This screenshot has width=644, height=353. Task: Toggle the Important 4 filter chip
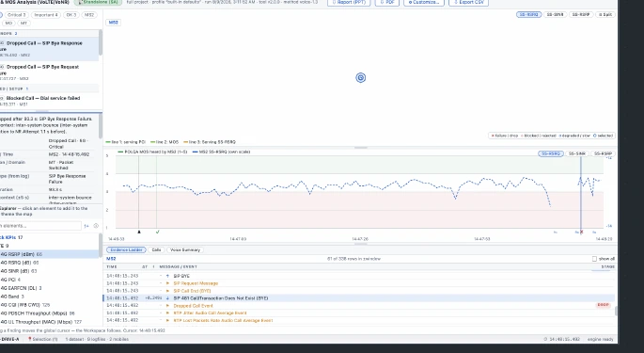coord(46,15)
